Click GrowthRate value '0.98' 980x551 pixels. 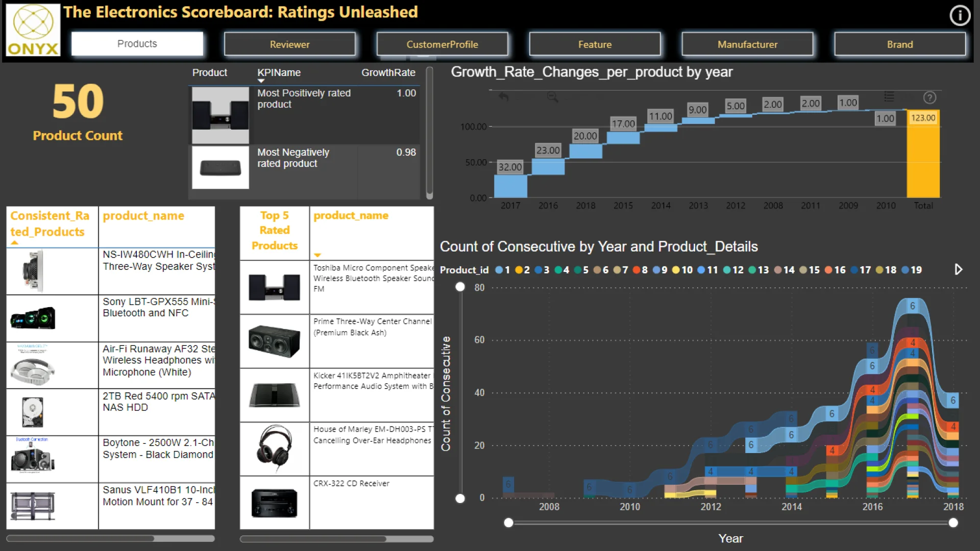[x=406, y=152]
